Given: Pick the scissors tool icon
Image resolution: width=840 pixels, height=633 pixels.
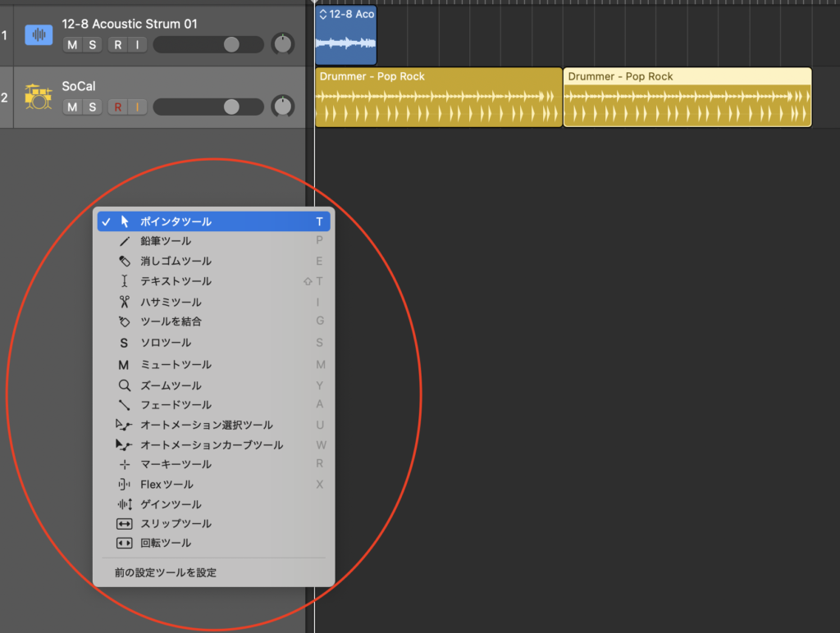Looking at the screenshot, I should click(x=125, y=302).
